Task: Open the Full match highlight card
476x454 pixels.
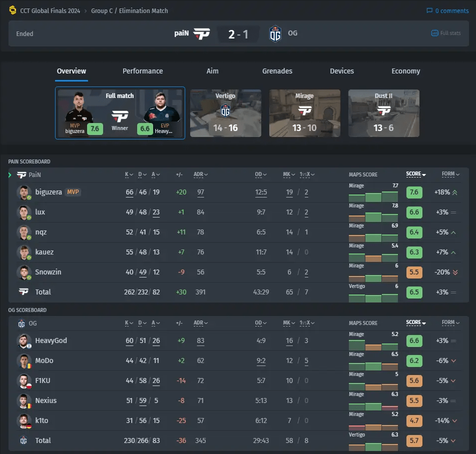Action: tap(120, 113)
